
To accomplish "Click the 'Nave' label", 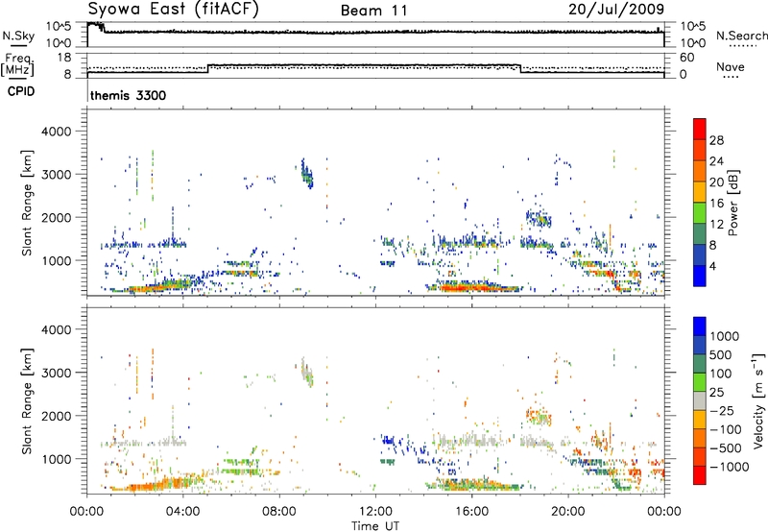I will 730,67.
